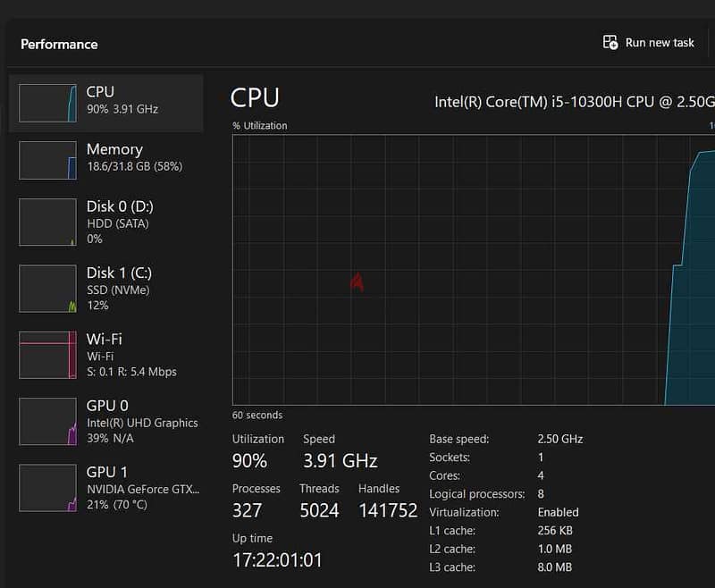
Task: Click the 17:22:01:01 up time value
Action: pyautogui.click(x=277, y=560)
